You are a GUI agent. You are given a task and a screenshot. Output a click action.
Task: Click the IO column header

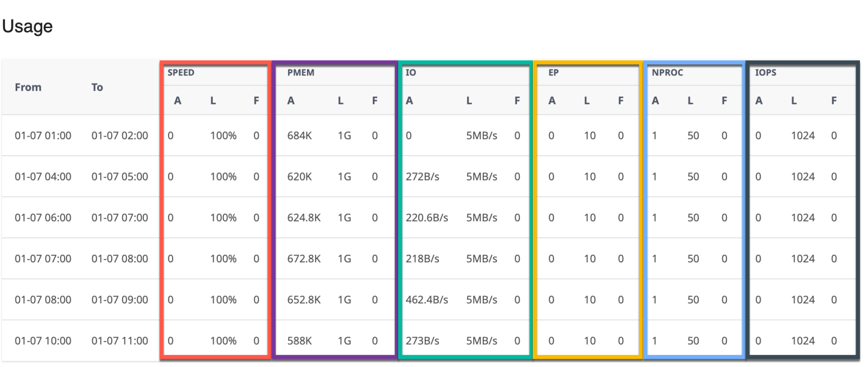411,73
